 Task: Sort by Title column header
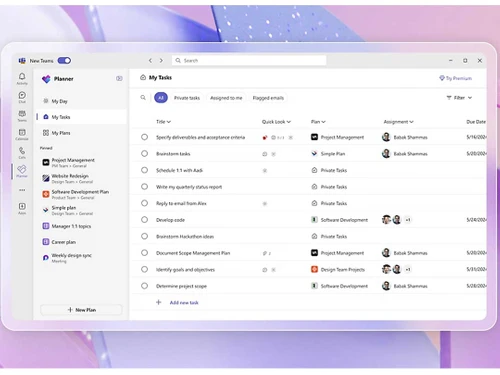coord(163,122)
